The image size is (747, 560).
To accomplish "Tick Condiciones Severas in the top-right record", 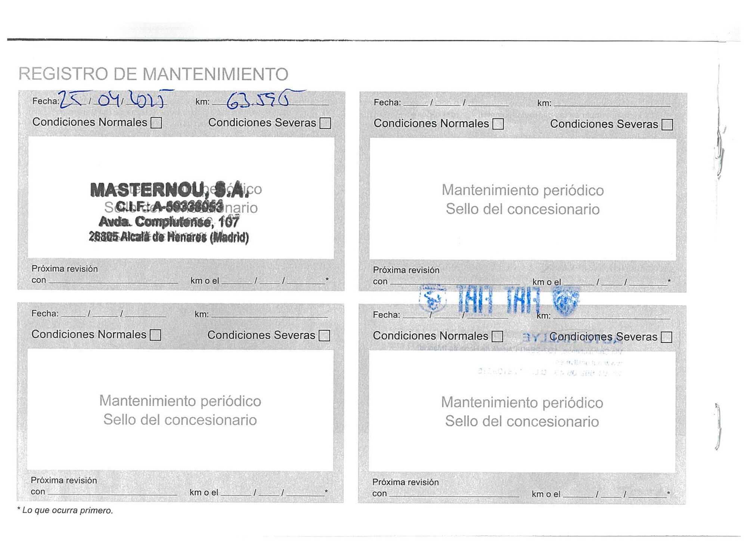I will click(667, 124).
